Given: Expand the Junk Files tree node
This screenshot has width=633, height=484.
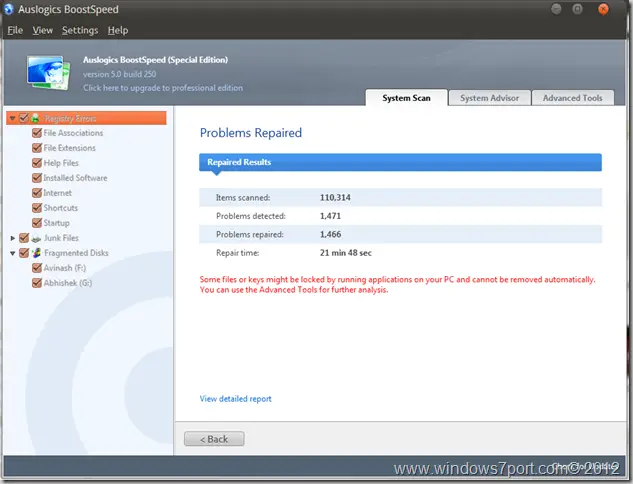Looking at the screenshot, I should click(13, 238).
